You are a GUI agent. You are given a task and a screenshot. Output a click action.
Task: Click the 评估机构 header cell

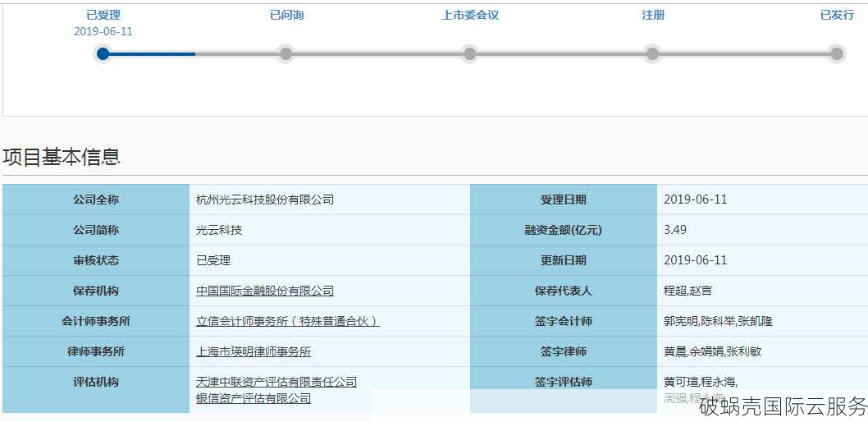point(96,389)
